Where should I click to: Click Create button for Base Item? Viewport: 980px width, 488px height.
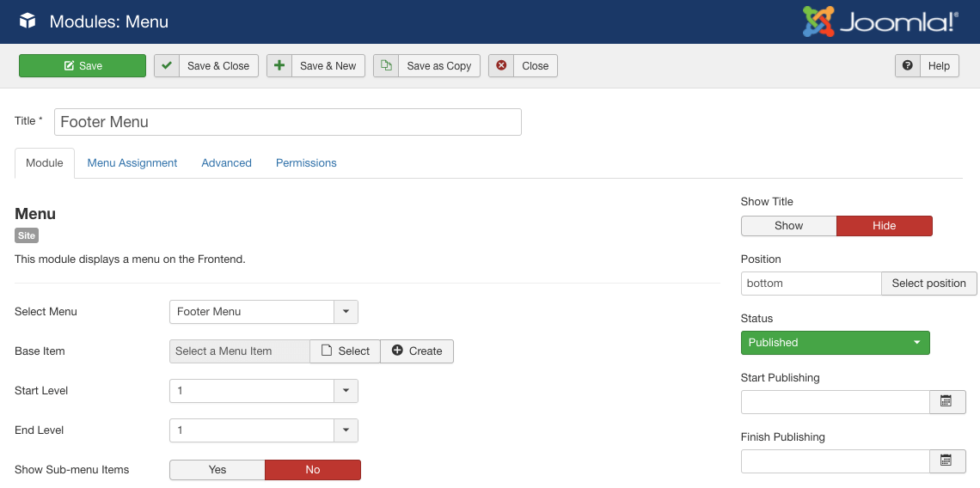417,351
